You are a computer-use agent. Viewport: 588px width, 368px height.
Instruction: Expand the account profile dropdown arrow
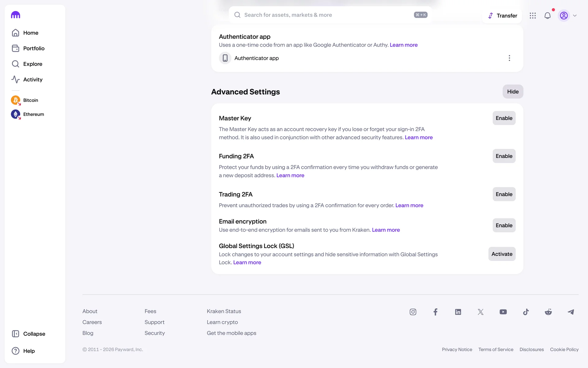coord(575,16)
